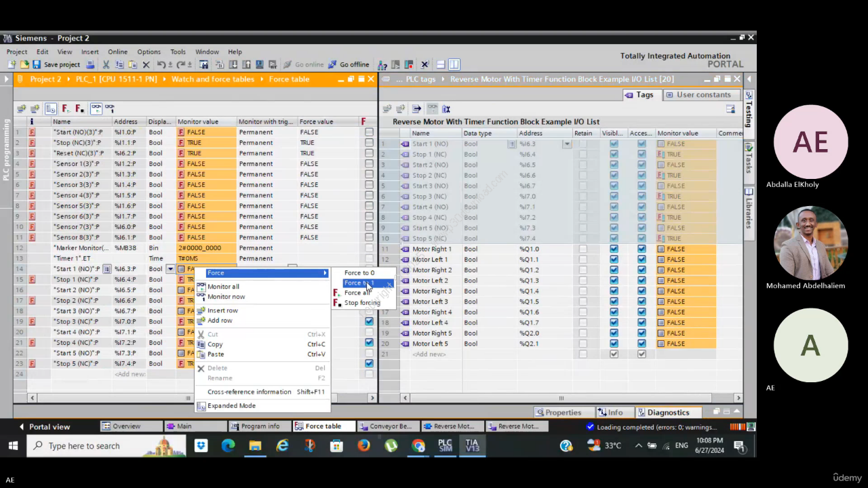This screenshot has height=488, width=868.
Task: Choose Stop forcing in submenu
Action: click(x=362, y=303)
